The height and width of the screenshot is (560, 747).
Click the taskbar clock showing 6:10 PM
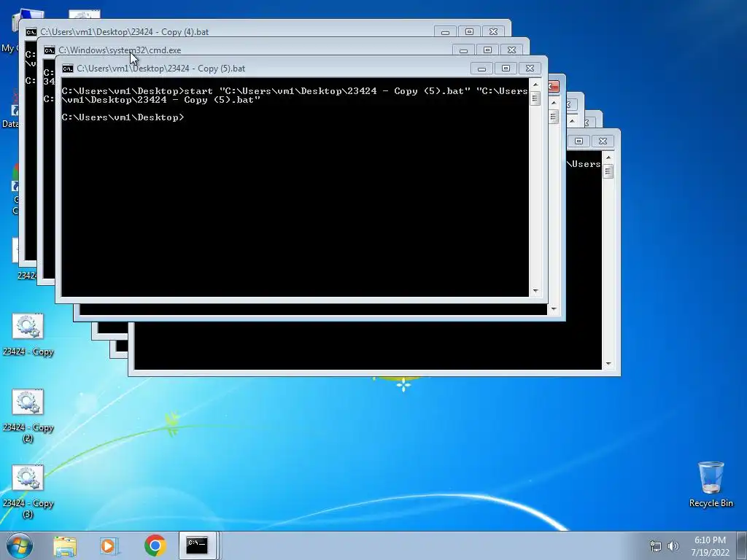point(710,546)
